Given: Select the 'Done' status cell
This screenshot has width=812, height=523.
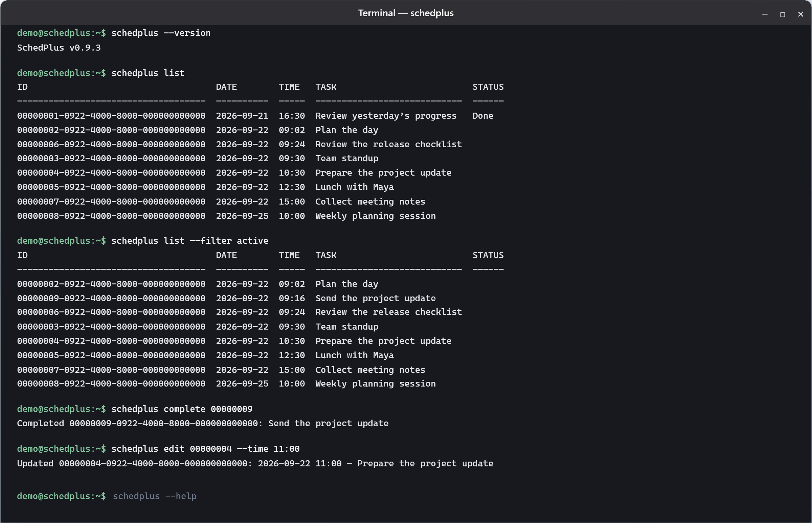Looking at the screenshot, I should (x=483, y=116).
